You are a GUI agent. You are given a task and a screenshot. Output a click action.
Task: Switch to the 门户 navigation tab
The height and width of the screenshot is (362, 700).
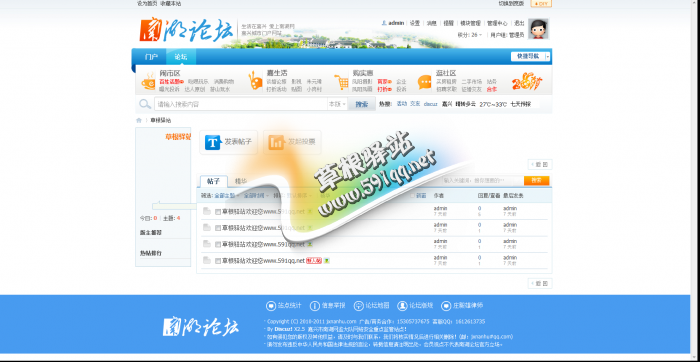(x=151, y=57)
